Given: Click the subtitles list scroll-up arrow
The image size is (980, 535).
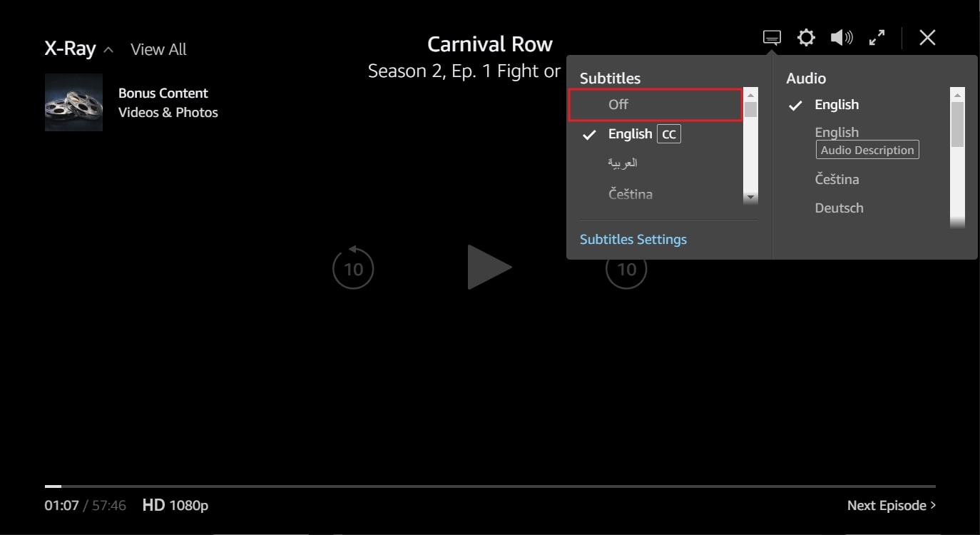Looking at the screenshot, I should 750,95.
